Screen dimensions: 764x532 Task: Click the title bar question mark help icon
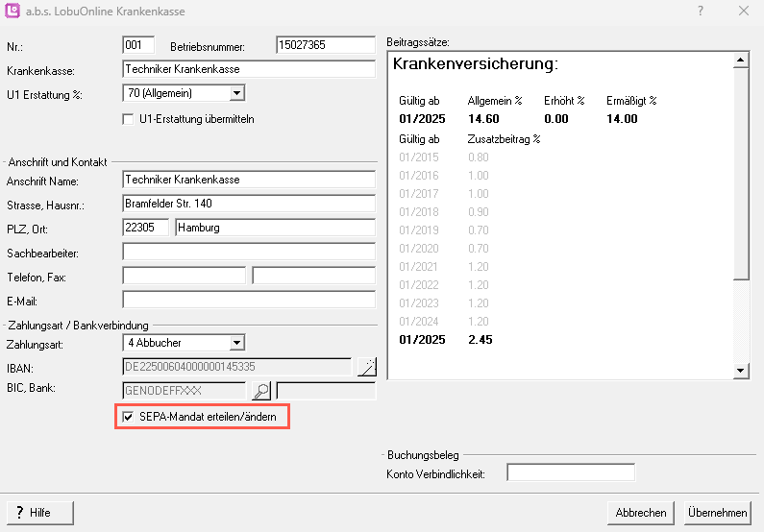pyautogui.click(x=700, y=12)
